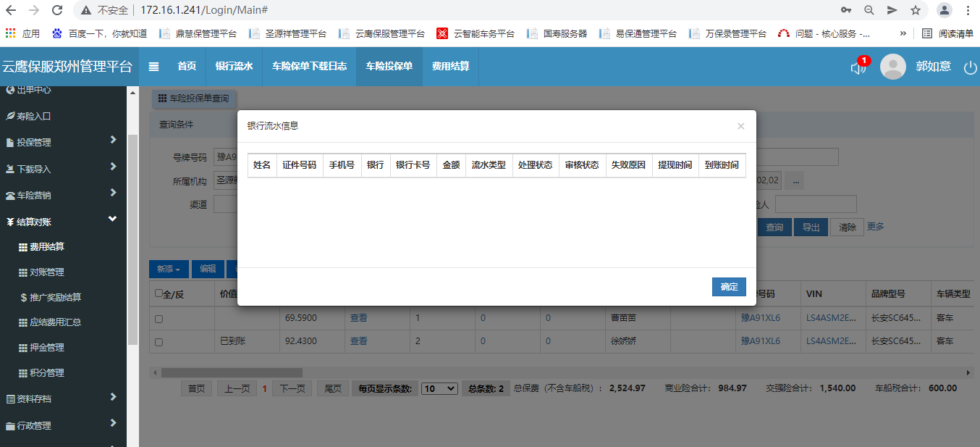Image resolution: width=980 pixels, height=447 pixels.
Task: Toggle the hamburger sidebar menu icon
Action: click(x=153, y=67)
